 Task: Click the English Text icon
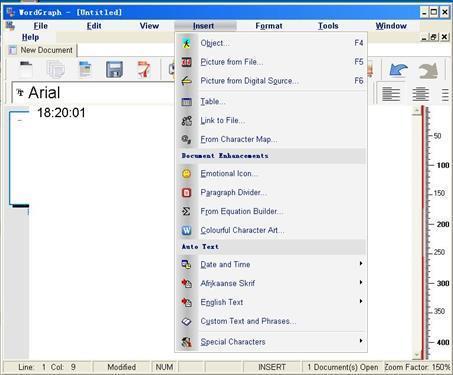click(186, 302)
